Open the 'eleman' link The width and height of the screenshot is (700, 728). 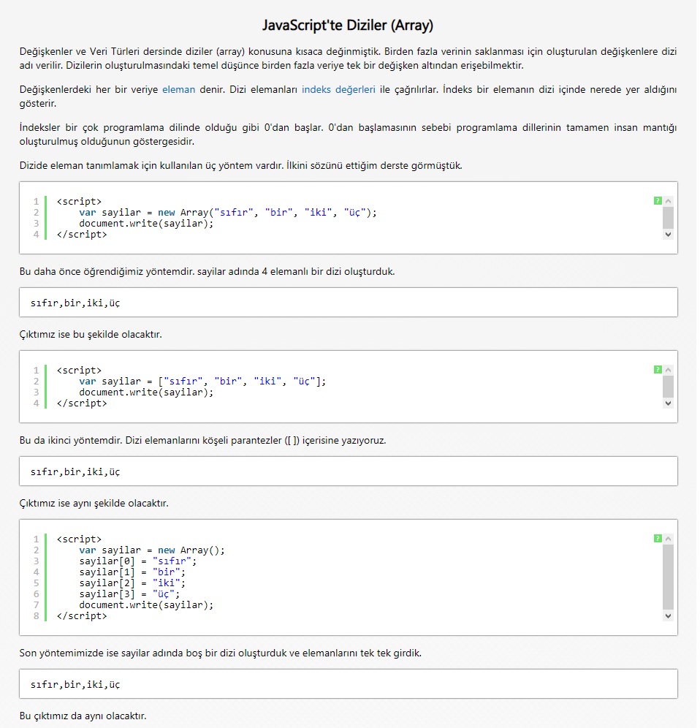[x=179, y=90]
